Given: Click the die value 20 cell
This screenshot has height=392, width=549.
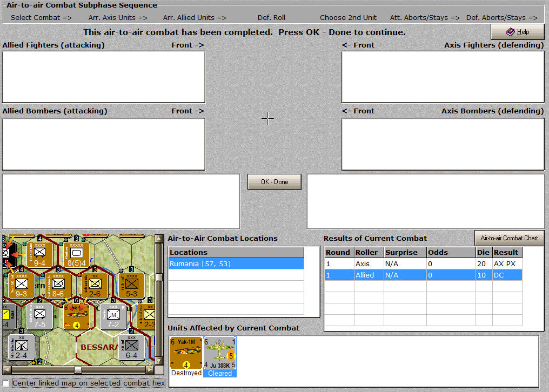Looking at the screenshot, I should pyautogui.click(x=484, y=264).
